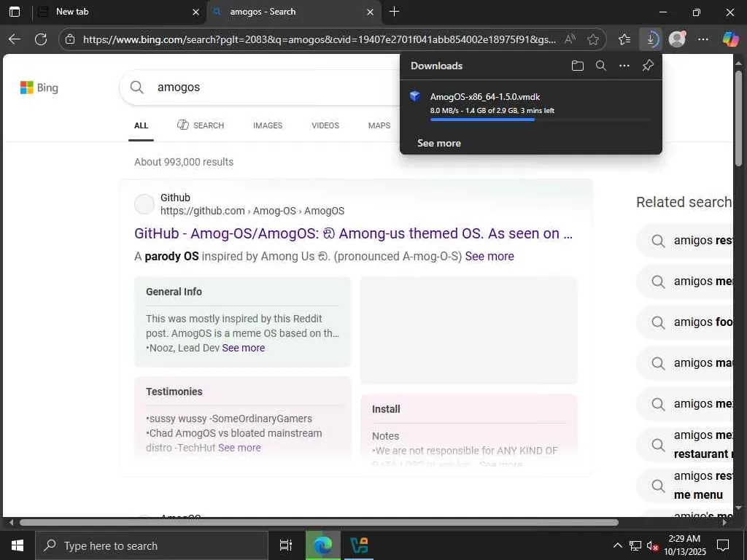The width and height of the screenshot is (747, 560).
Task: Open the MAPS results tab
Action: coord(379,125)
